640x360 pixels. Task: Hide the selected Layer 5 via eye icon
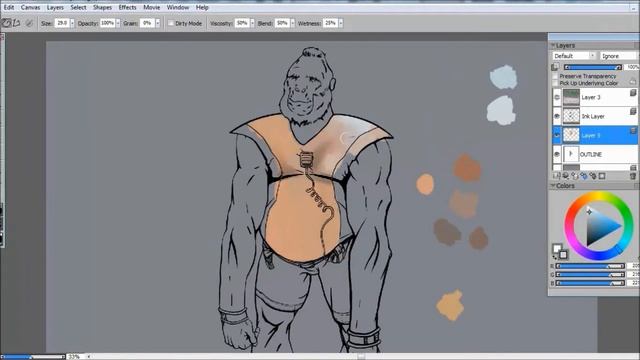click(557, 135)
